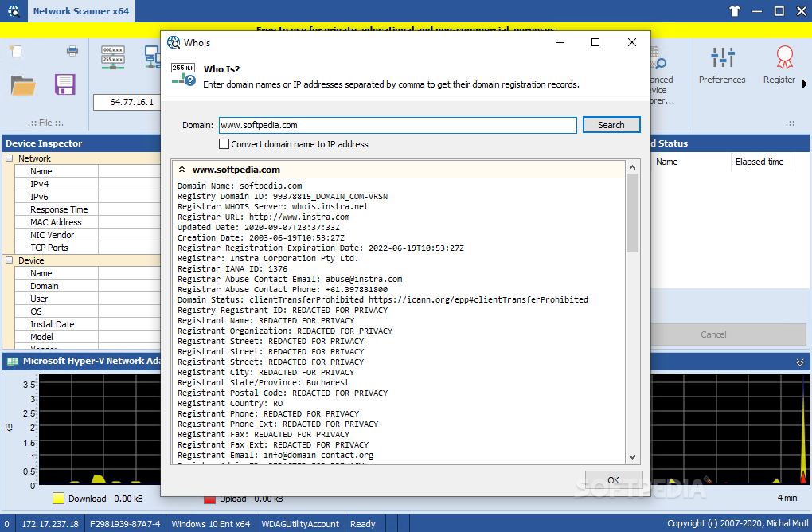Click the Ready status indicator
The image size is (812, 532).
point(362,524)
